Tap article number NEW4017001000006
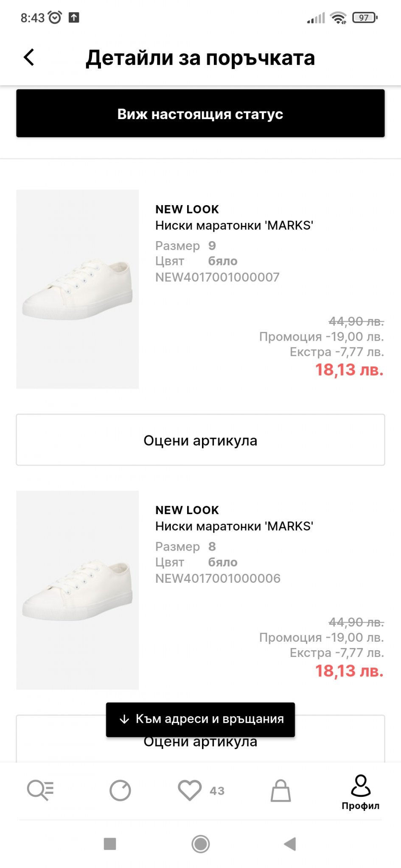Viewport: 401px width, 868px height. click(218, 579)
